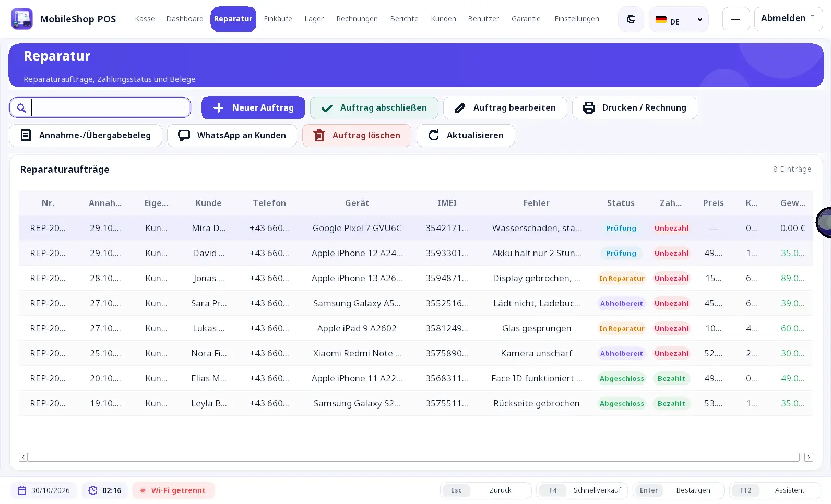Open the DE language dropdown
Viewport: 831px width, 504px height.
tap(679, 19)
